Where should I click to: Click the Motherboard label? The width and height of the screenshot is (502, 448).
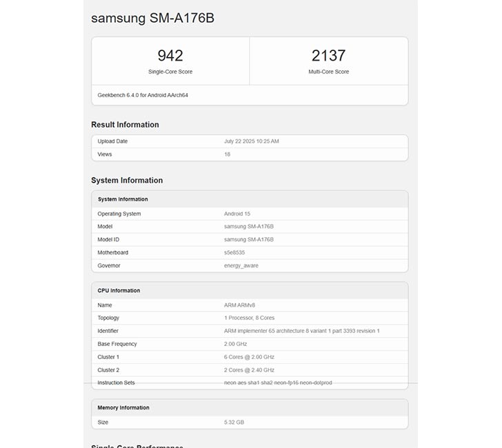point(112,252)
